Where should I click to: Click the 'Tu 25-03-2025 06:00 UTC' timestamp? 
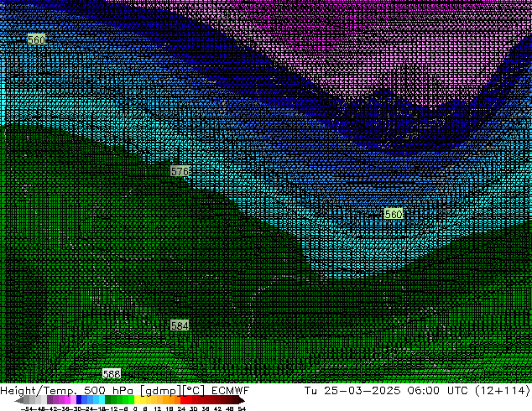click(x=385, y=390)
